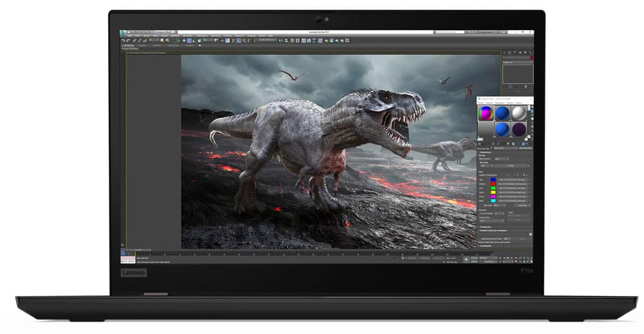The image size is (644, 334).
Task: Select the Select and Move tool
Action: coord(184,41)
